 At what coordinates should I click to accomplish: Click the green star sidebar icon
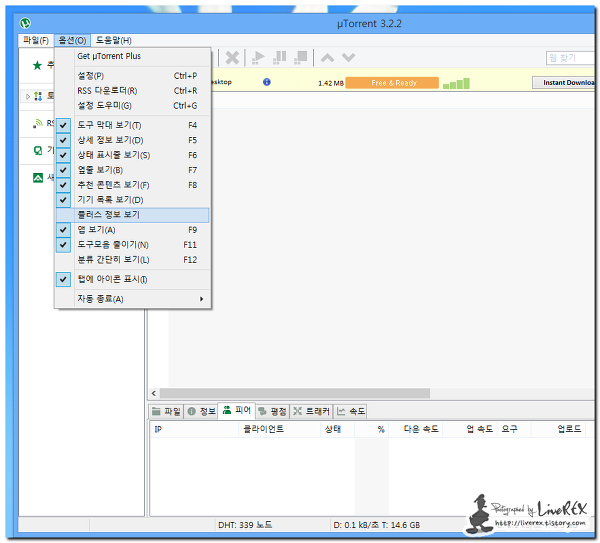(37, 65)
